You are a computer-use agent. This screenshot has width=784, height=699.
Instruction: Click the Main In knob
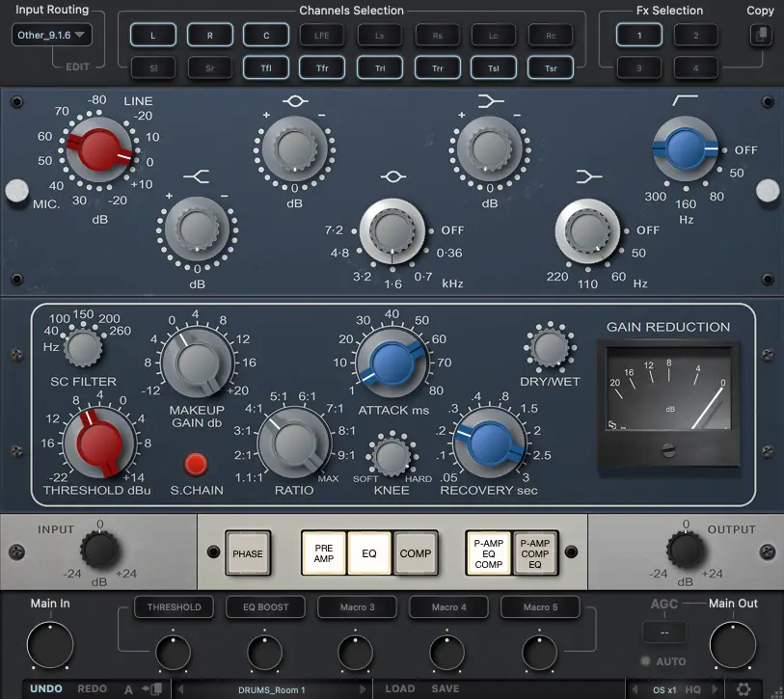click(50, 645)
